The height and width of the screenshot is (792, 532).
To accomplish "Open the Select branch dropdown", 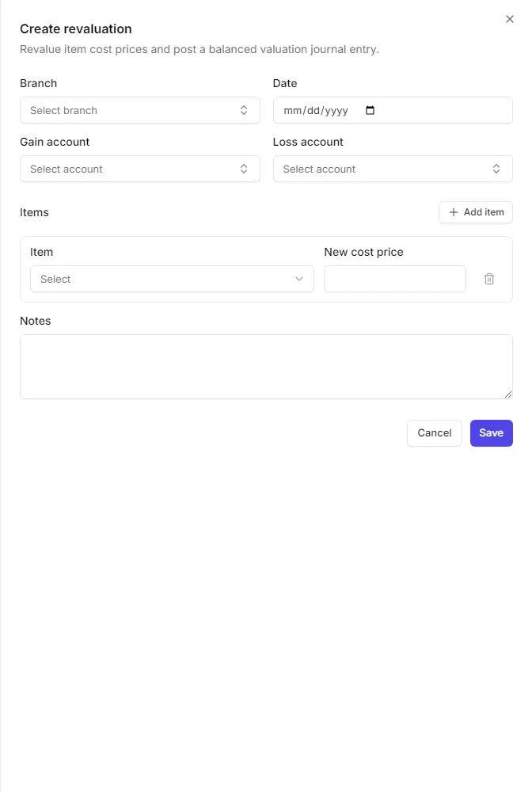I will (x=140, y=110).
